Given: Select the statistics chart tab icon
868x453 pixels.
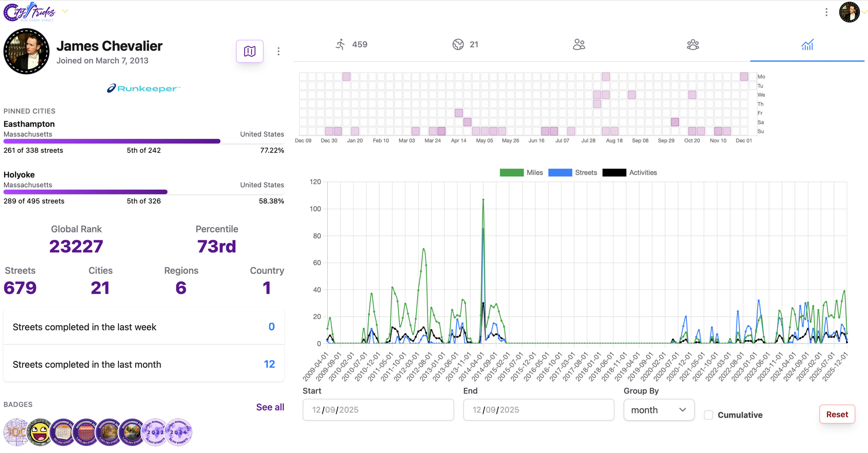Looking at the screenshot, I should coord(807,44).
